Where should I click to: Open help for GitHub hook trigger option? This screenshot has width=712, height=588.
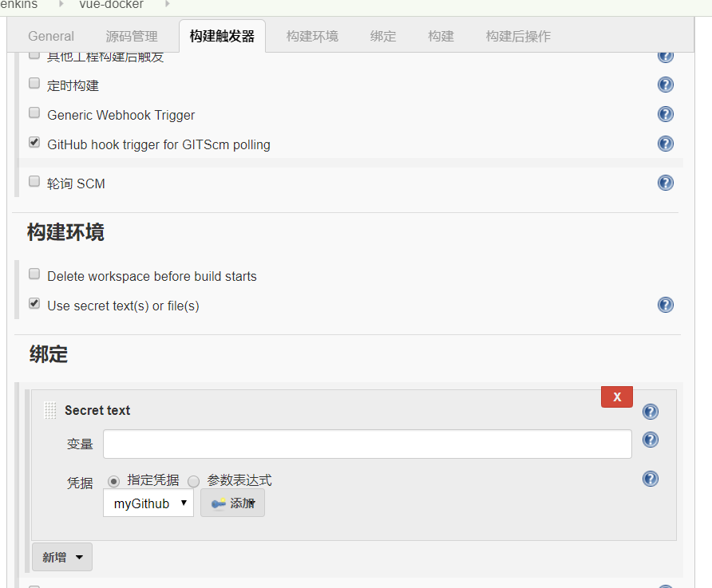tap(666, 144)
